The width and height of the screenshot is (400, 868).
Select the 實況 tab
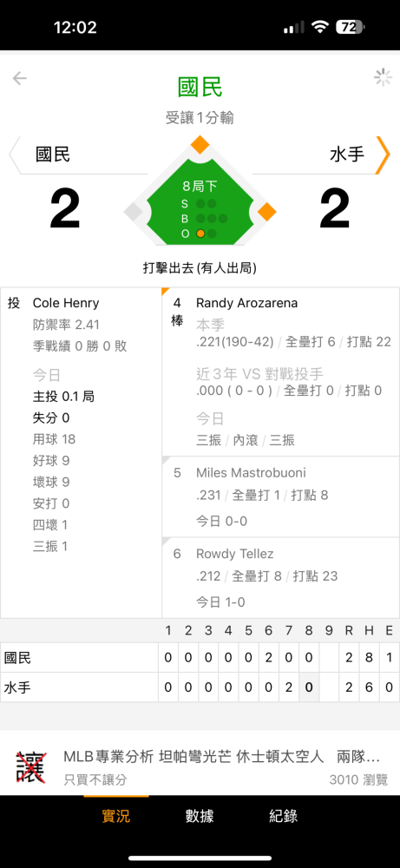[116, 815]
